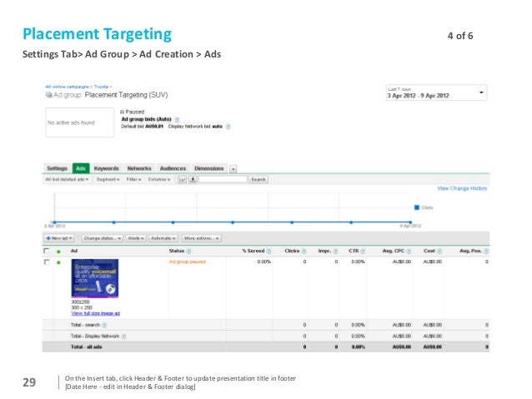Switch to the Keywords tab
Image resolution: width=532 pixels, height=399 pixels.
(x=106, y=168)
